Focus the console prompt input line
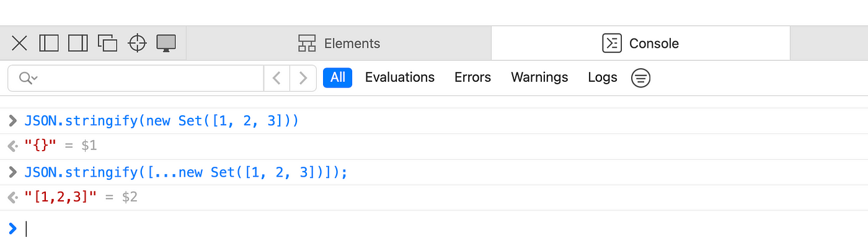Image resolution: width=868 pixels, height=243 pixels. tap(434, 229)
